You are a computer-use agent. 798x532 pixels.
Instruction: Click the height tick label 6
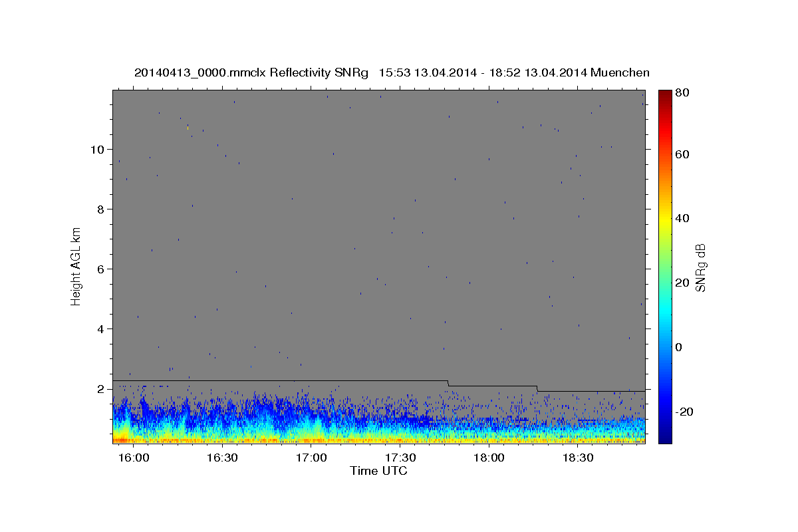(101, 269)
